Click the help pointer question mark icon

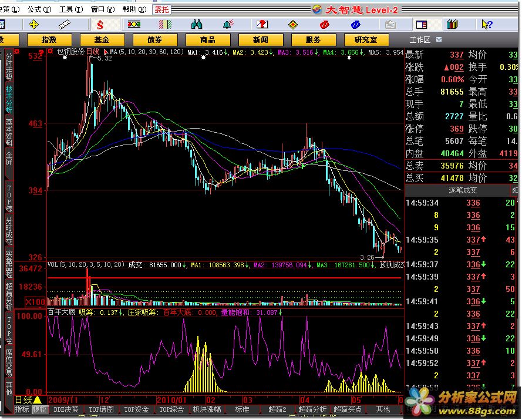coord(486,24)
